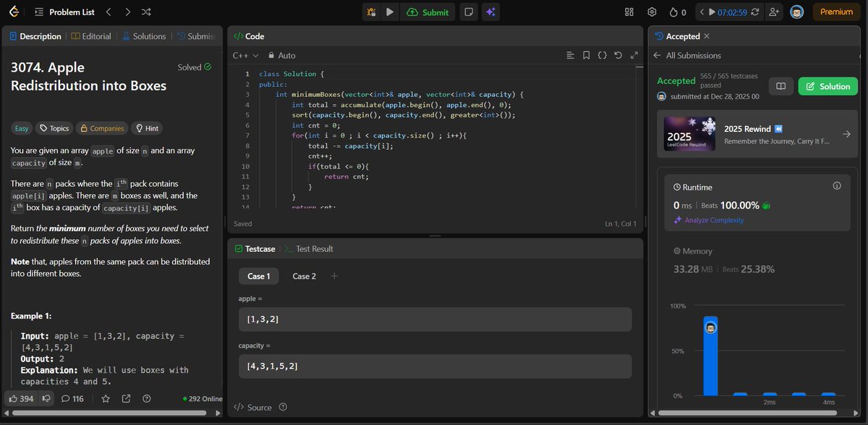The height and width of the screenshot is (425, 868).
Task: Reset the code to default with the undo icon
Action: point(618,55)
